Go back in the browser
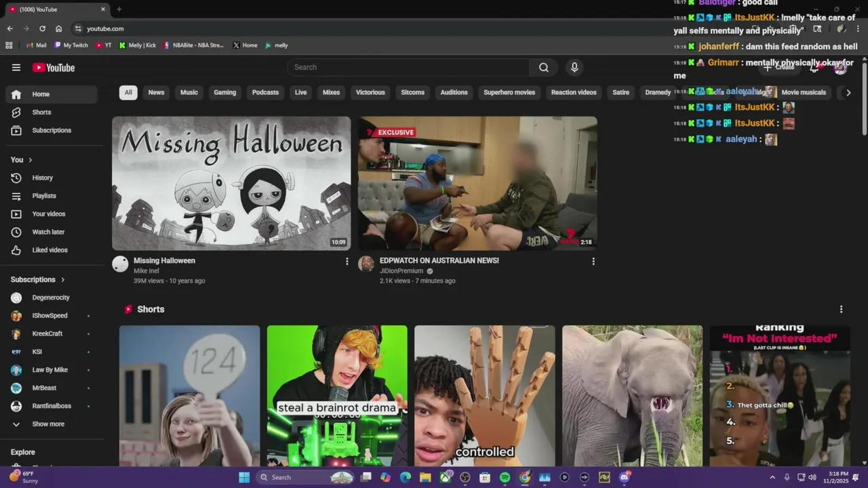 (9, 28)
